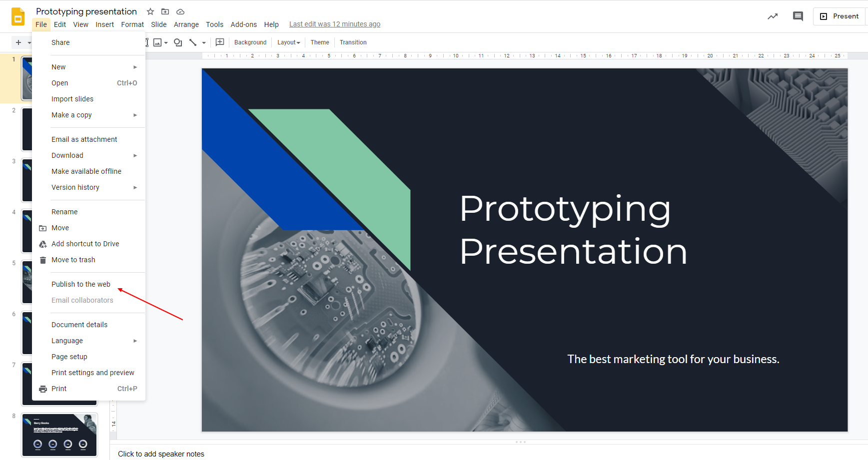Expand the New submenu
This screenshot has height=460, width=868.
pos(135,67)
